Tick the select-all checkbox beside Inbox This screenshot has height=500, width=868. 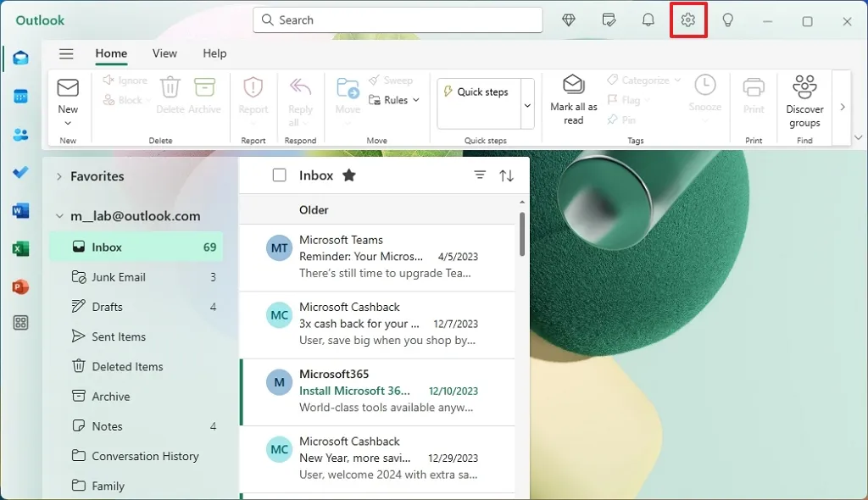(x=279, y=175)
